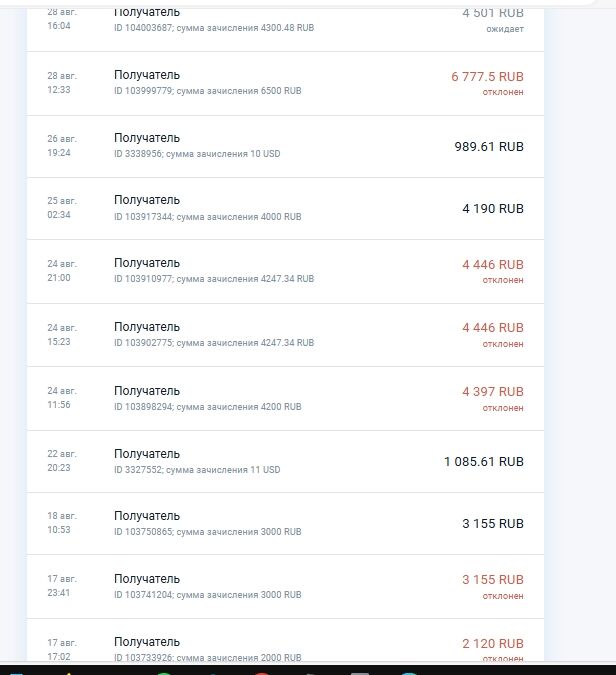Select the 989.61 RUB amount

pyautogui.click(x=489, y=146)
